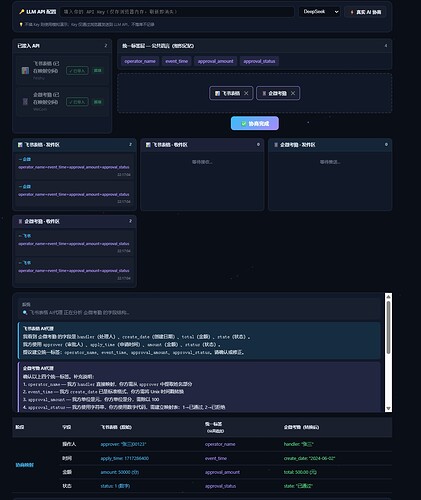Image resolution: width=421 pixels, height=500 pixels.
Task: Remove the 飞书表格 chip with its X
Action: click(x=246, y=93)
